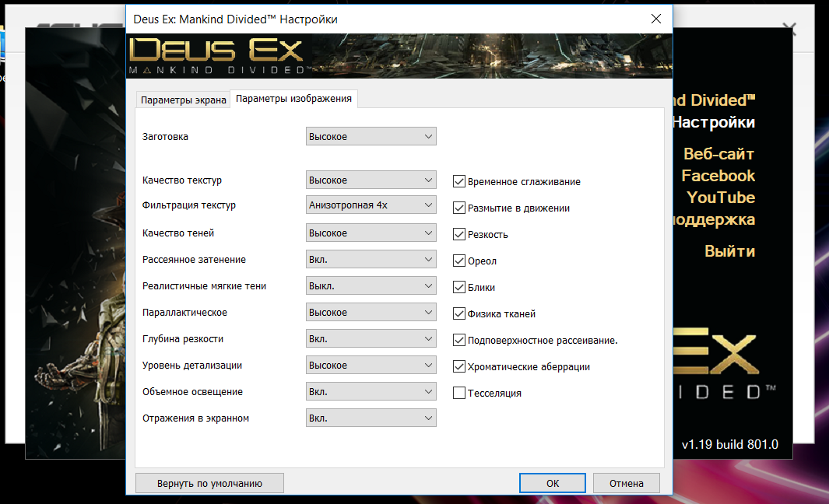The image size is (829, 504).
Task: Click Выйти in the launcher window
Action: tap(729, 251)
